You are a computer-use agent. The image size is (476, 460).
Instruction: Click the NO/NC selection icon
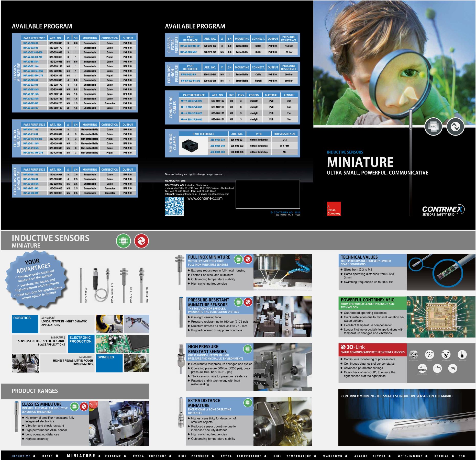446,354
